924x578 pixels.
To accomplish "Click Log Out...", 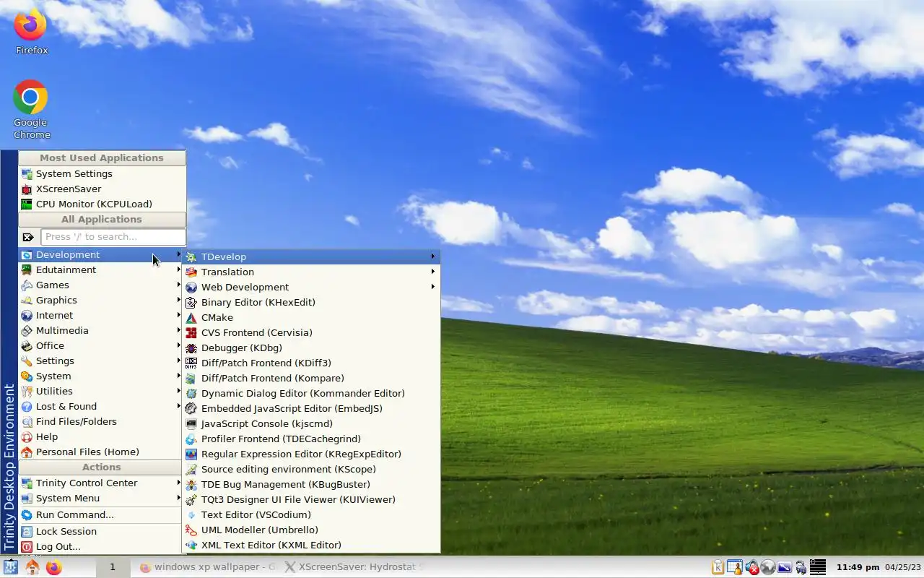I will pyautogui.click(x=100, y=546).
